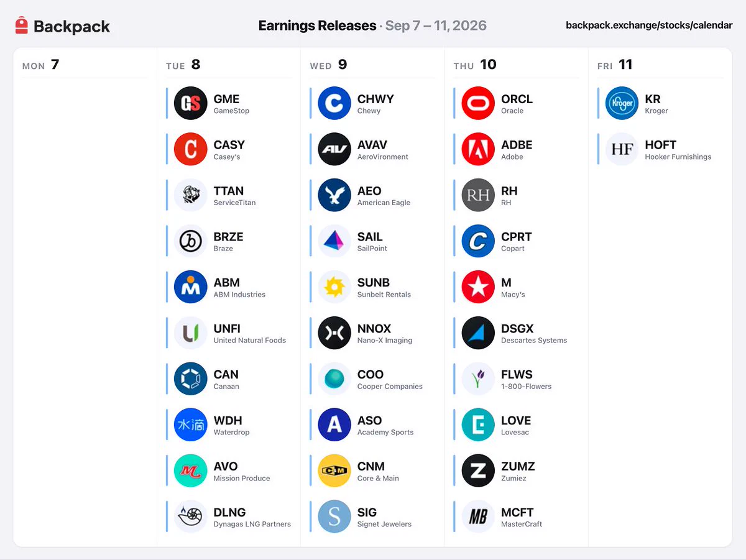Select the FRI 11 day header

coord(615,65)
